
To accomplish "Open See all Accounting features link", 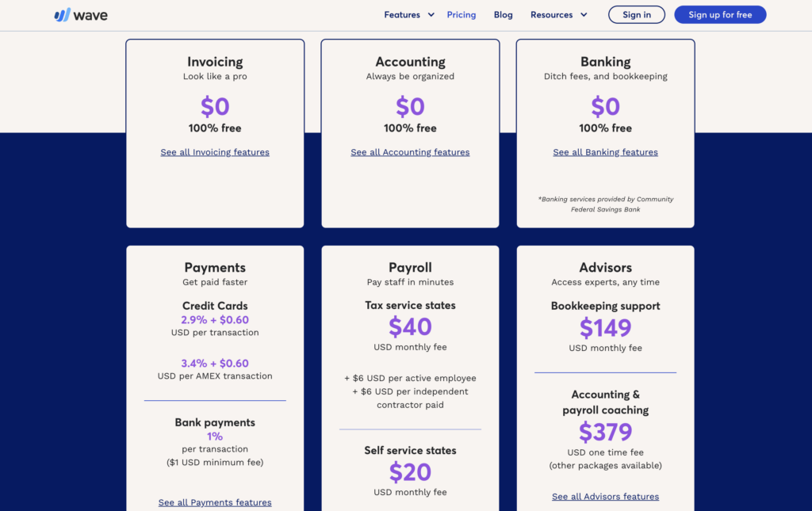I will click(410, 152).
